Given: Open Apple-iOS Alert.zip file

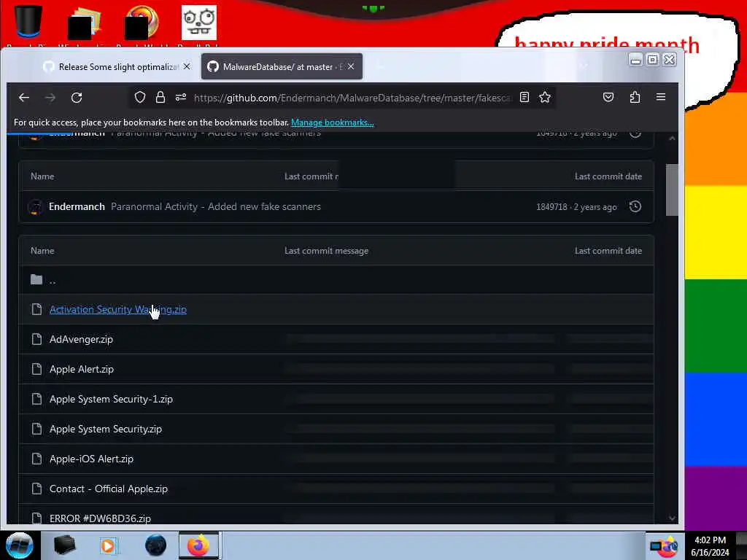Looking at the screenshot, I should click(91, 459).
